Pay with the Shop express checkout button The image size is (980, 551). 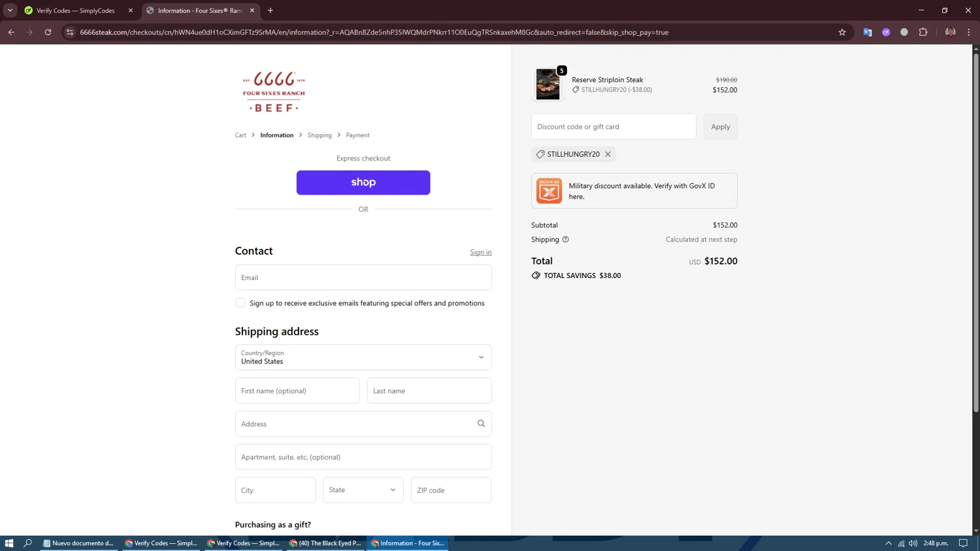point(363,183)
